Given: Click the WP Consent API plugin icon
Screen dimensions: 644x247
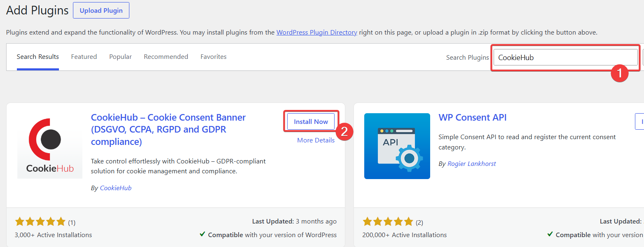Looking at the screenshot, I should pos(397,146).
